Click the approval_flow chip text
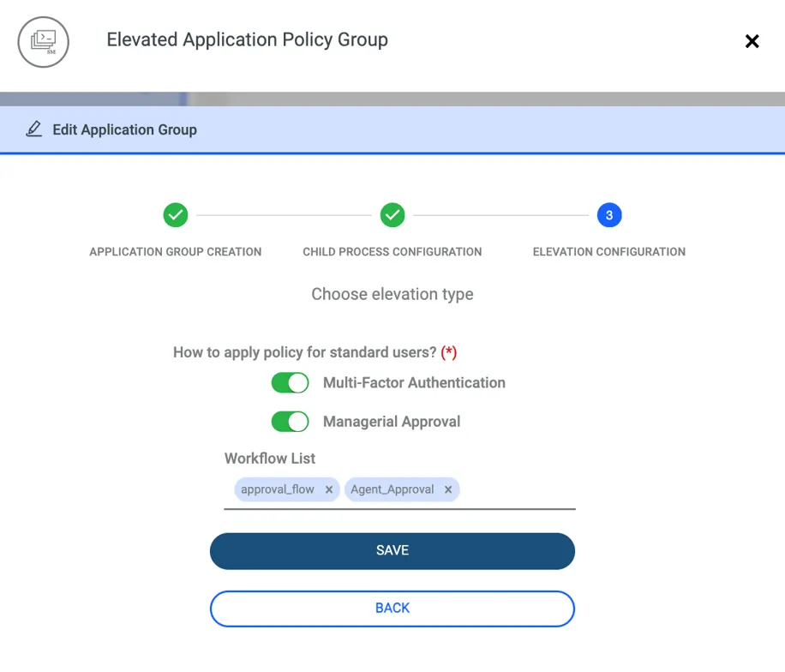 pos(278,489)
